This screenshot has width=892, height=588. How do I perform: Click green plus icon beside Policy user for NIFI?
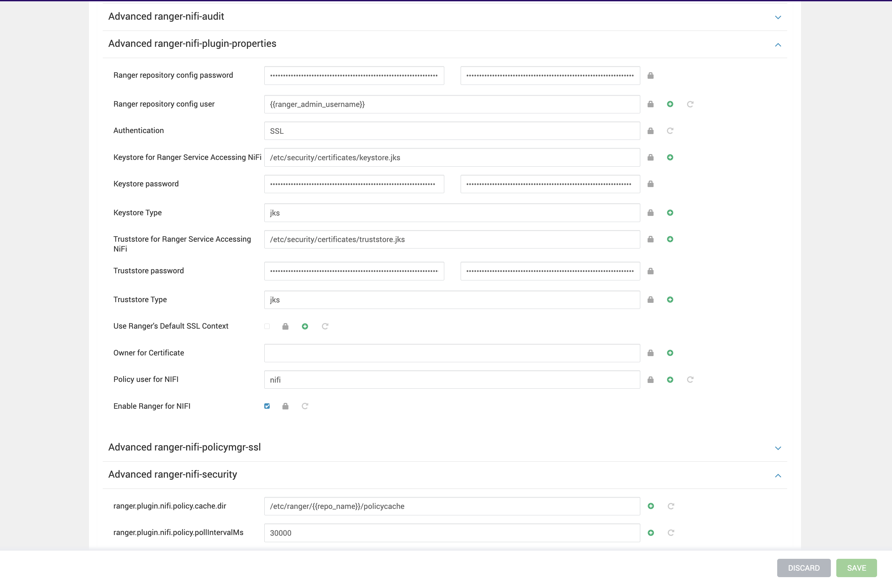tap(670, 380)
